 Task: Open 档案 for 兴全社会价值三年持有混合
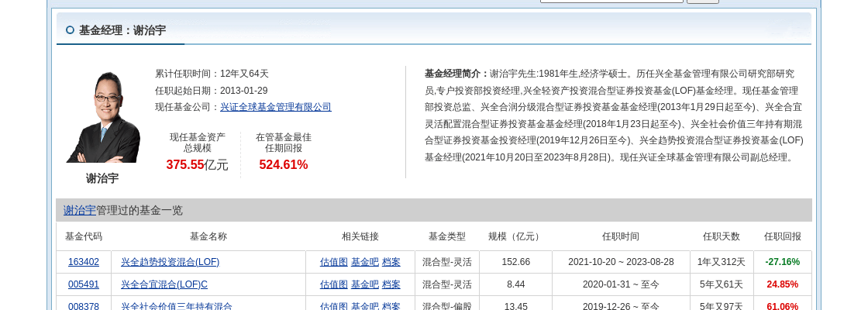(x=391, y=306)
